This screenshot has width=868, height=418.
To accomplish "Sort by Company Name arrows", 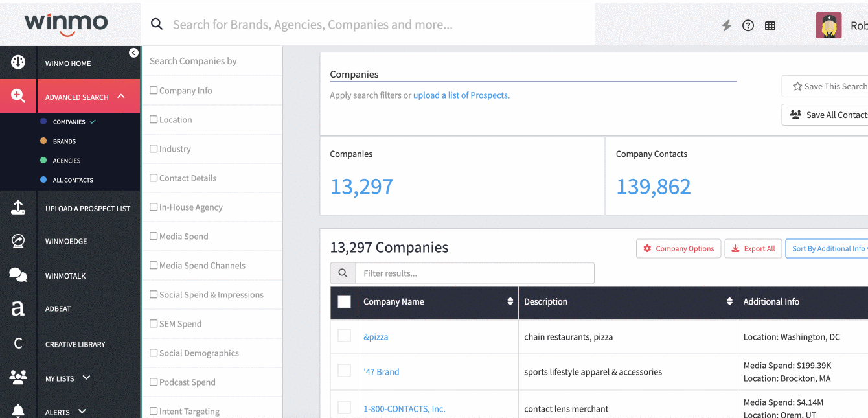I will click(x=510, y=301).
